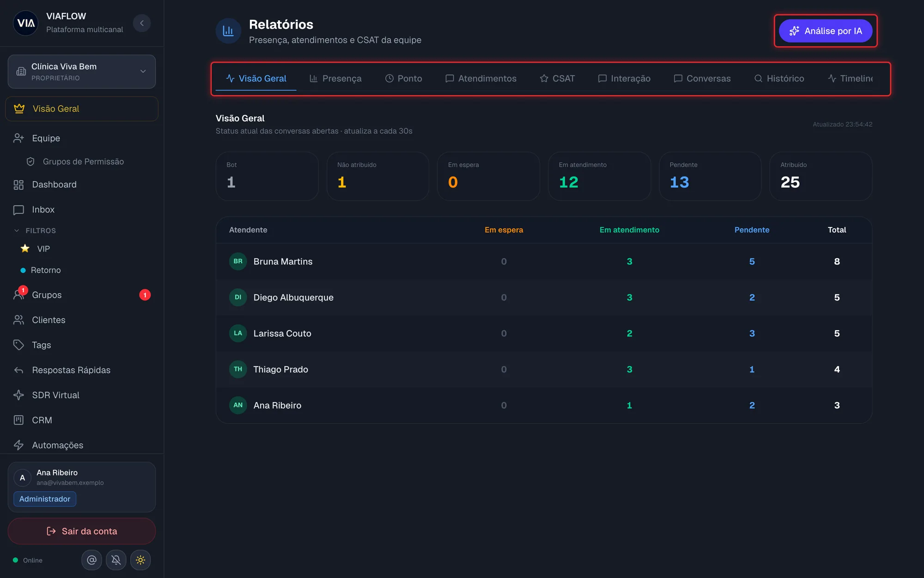This screenshot has height=578, width=924.
Task: Go to Dashboard in the sidebar
Action: point(82,184)
